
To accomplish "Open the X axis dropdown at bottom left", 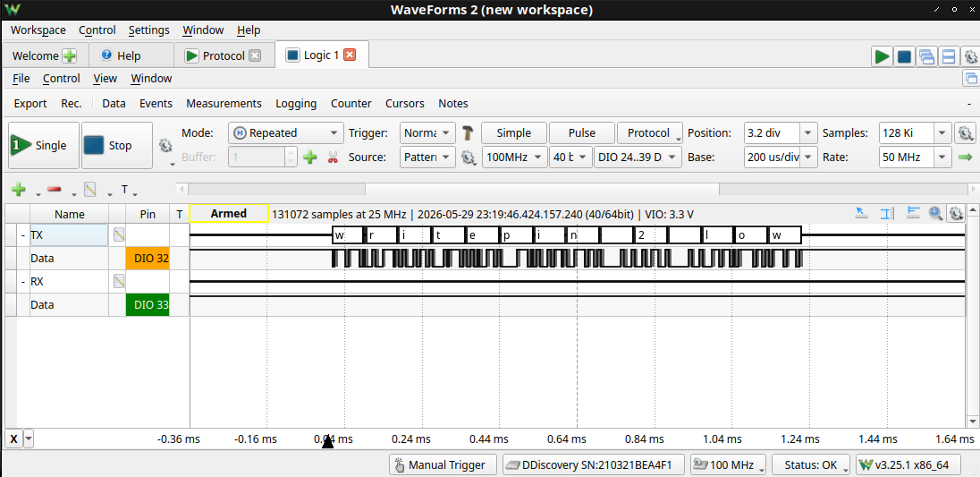I will [29, 439].
